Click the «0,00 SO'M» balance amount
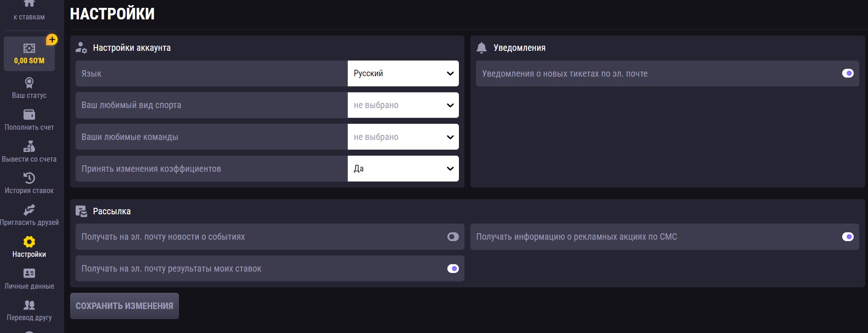This screenshot has height=333, width=868. 29,61
